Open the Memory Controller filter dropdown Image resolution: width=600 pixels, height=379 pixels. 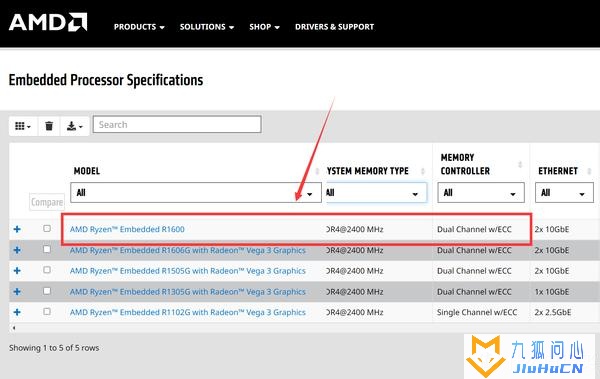tap(481, 193)
